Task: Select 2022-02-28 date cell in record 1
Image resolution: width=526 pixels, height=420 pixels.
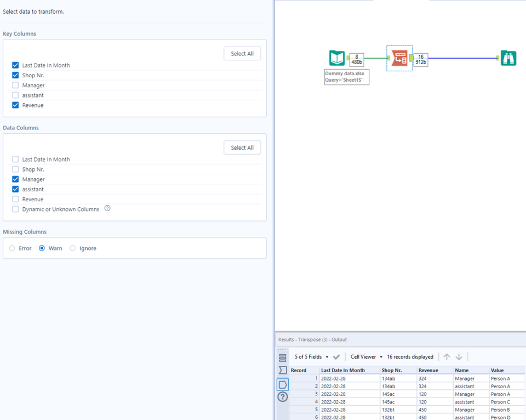Action: click(x=350, y=378)
